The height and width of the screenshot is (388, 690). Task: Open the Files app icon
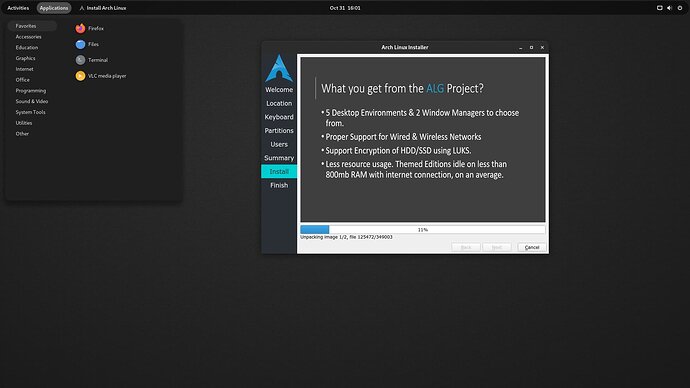tap(80, 44)
